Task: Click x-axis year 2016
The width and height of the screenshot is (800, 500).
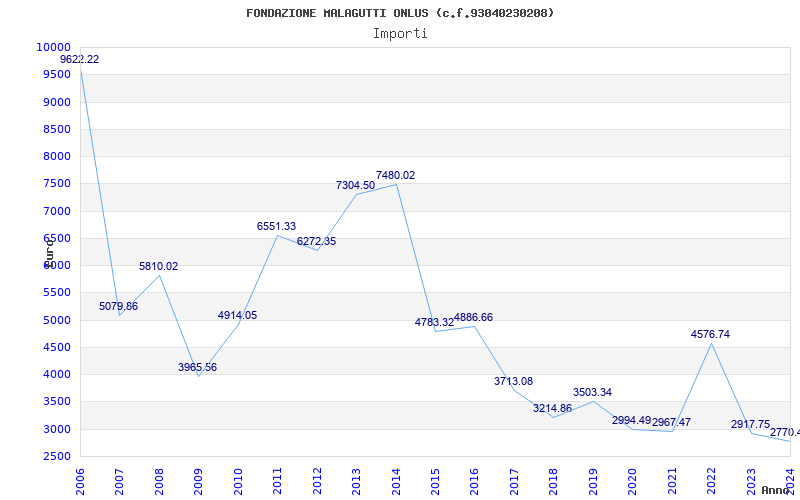Action: [x=474, y=482]
